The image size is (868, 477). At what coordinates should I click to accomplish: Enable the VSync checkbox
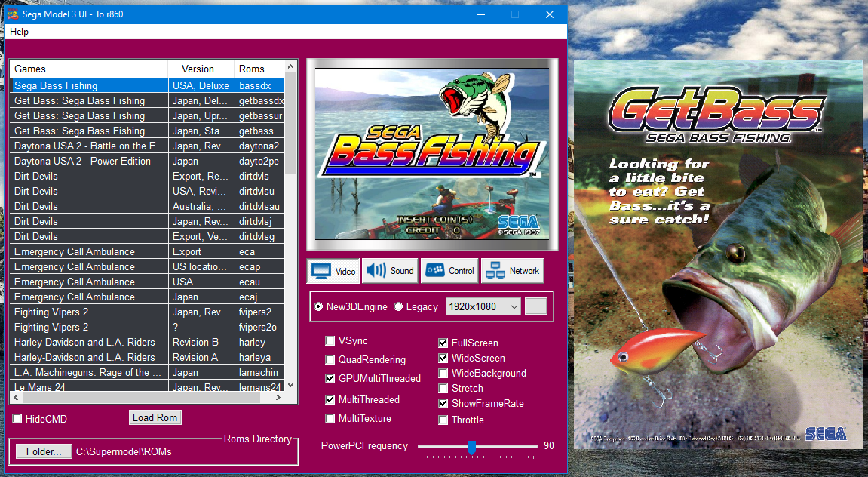tap(330, 340)
